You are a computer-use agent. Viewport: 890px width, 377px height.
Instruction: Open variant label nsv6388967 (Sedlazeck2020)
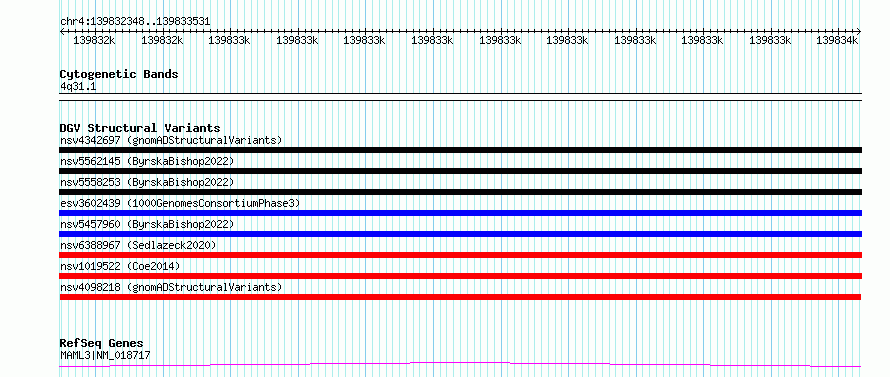(x=138, y=245)
